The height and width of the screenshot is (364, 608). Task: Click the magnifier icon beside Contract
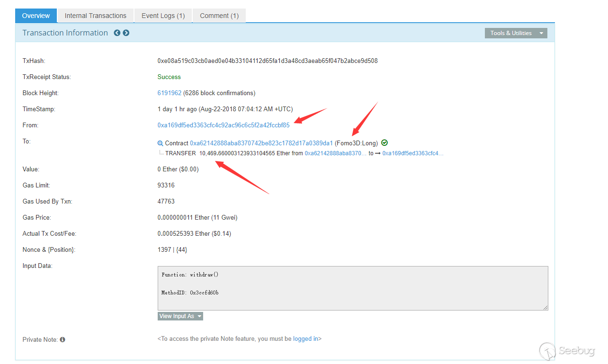(x=161, y=143)
